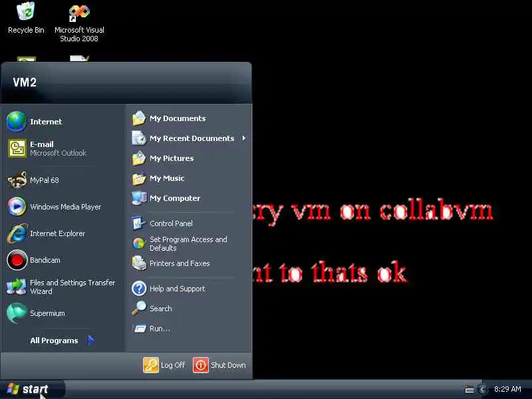Open the Printers and Faxes icon
Viewport: 532px width, 399px height.
click(139, 263)
